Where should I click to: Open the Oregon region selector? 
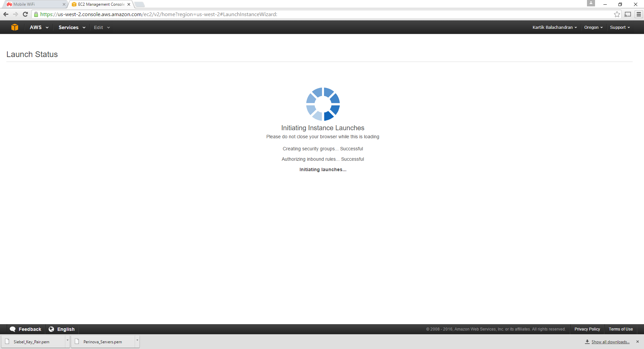click(x=593, y=28)
